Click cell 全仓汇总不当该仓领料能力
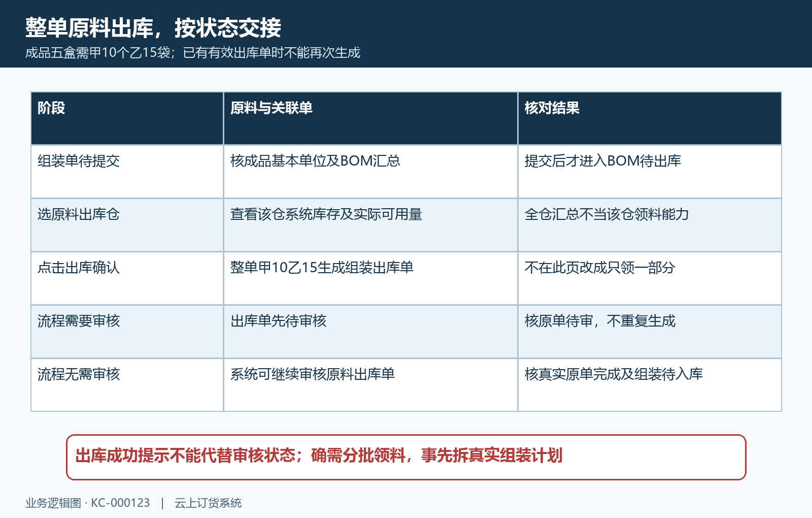The height and width of the screenshot is (518, 812). pos(650,225)
